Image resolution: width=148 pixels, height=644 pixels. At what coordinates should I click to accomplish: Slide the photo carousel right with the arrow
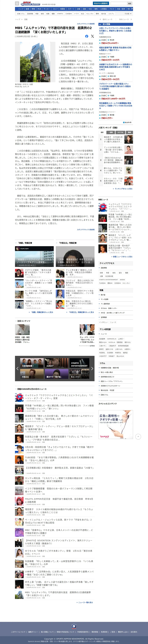[x=92, y=368]
